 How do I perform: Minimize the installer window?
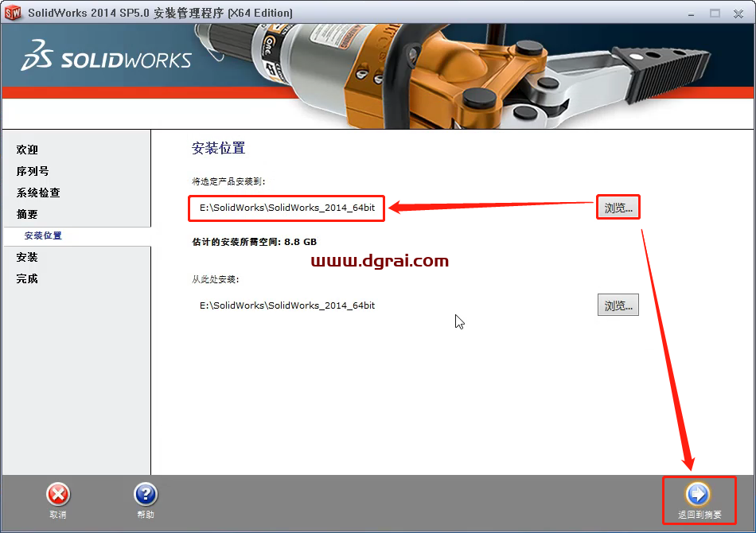tap(691, 14)
